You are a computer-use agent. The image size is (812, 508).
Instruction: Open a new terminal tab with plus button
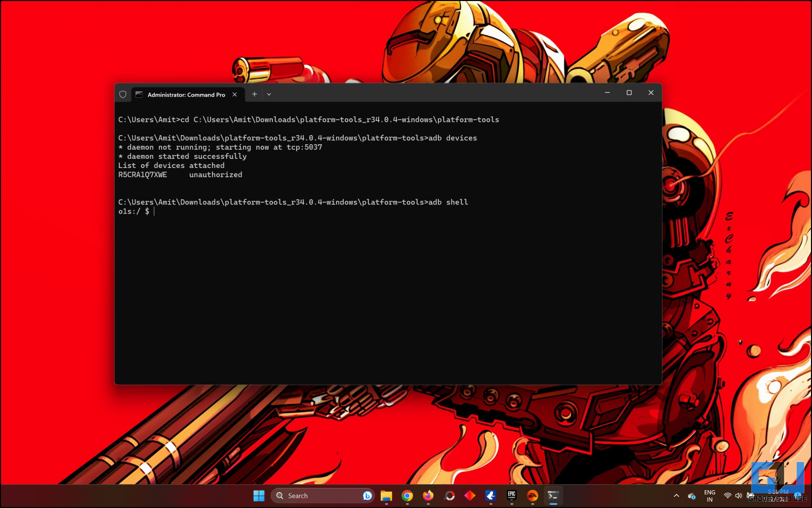point(255,94)
